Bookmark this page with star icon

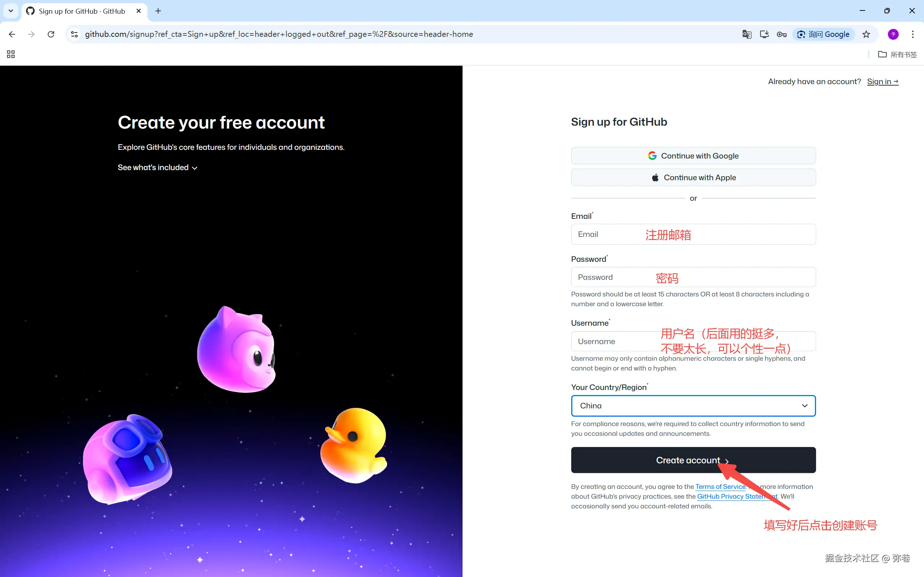866,34
